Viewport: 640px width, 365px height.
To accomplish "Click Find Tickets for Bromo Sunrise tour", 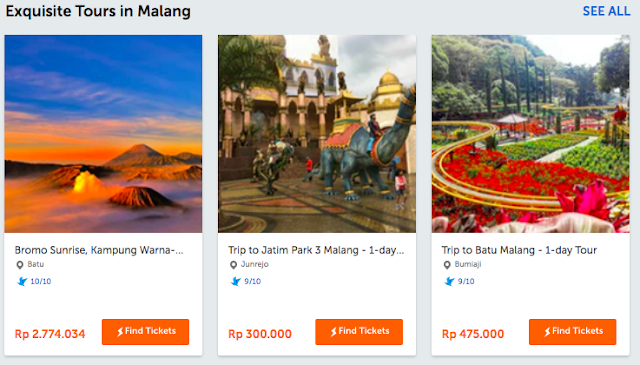I will [x=145, y=332].
